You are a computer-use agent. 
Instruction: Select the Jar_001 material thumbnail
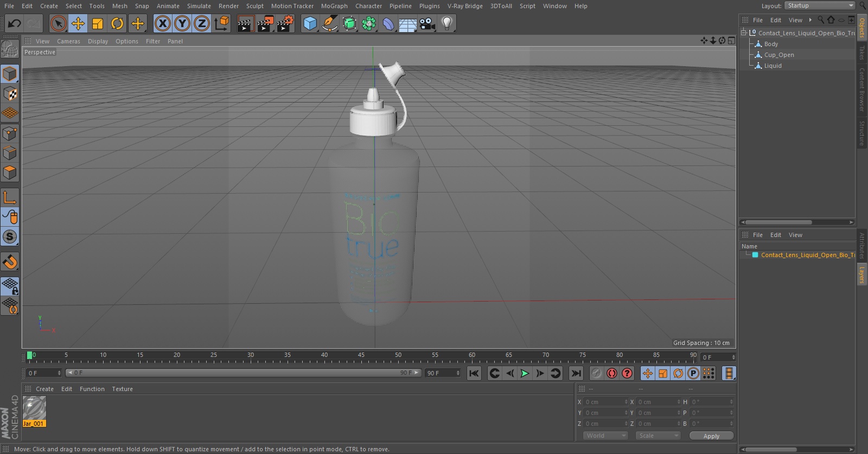pos(34,408)
